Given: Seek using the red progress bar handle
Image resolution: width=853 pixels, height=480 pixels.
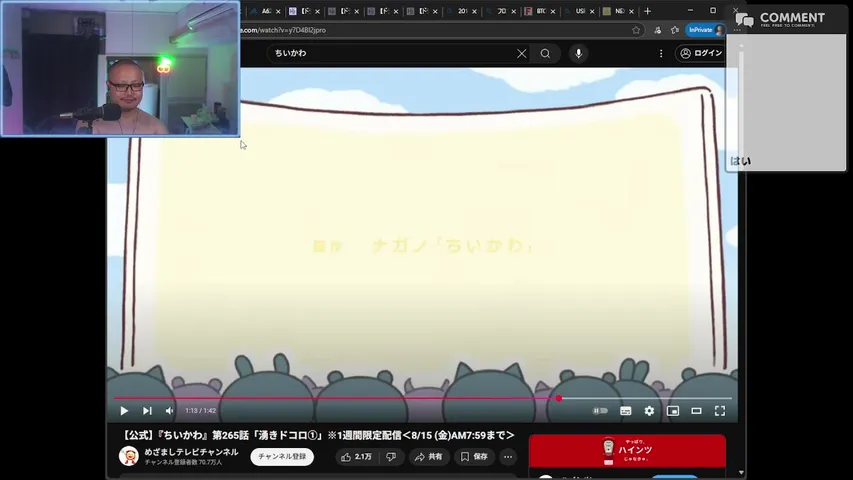Looking at the screenshot, I should [559, 398].
